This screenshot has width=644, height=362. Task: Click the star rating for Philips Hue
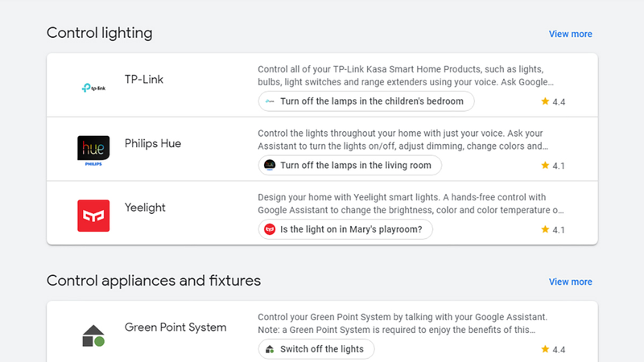pyautogui.click(x=553, y=166)
